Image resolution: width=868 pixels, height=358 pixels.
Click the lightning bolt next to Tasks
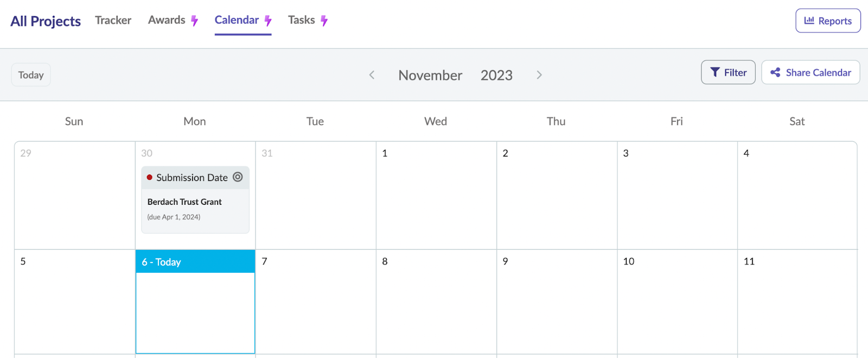(324, 20)
